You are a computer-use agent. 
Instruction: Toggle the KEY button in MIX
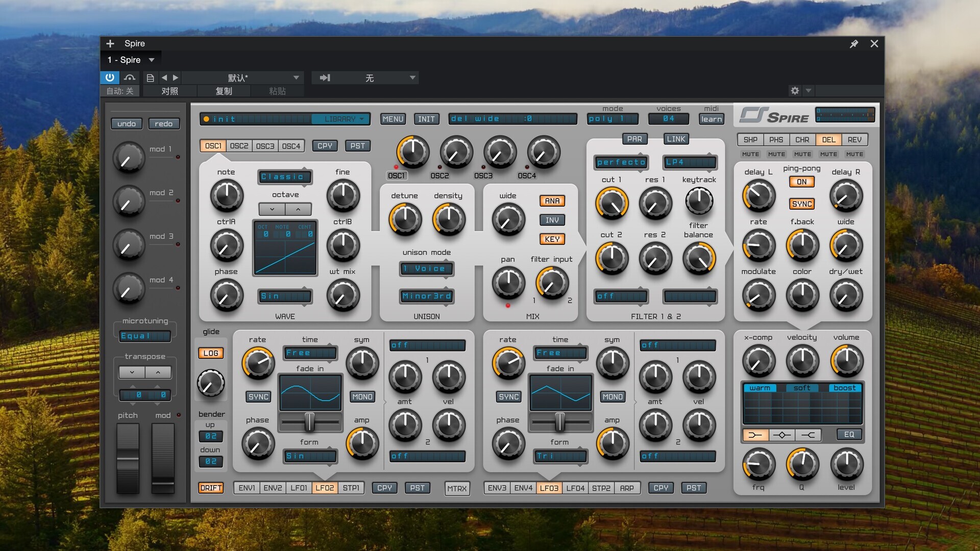click(552, 239)
